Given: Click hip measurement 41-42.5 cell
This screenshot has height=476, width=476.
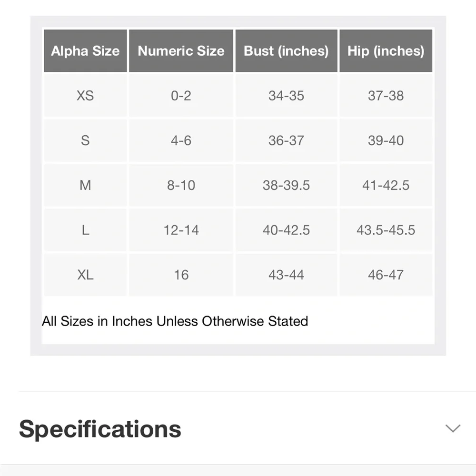Looking at the screenshot, I should (386, 185).
